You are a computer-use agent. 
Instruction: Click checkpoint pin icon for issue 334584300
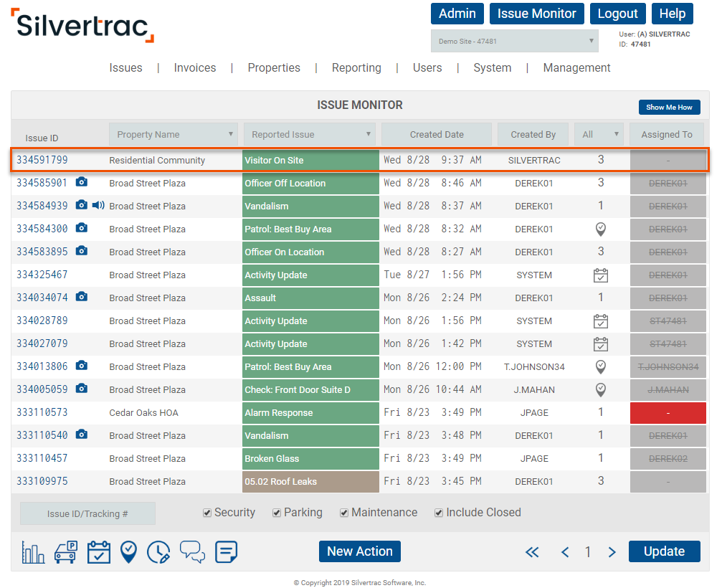click(600, 229)
